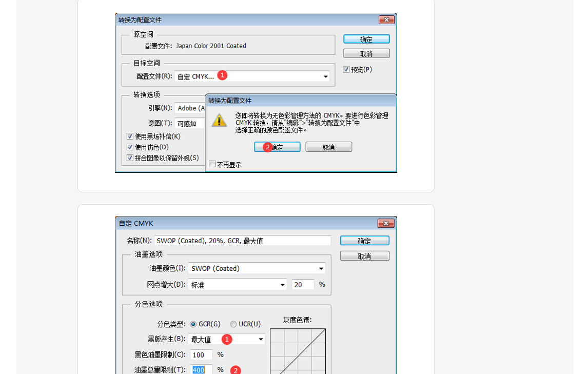Click 确定 in the 自定 CMYK dialog
The height and width of the screenshot is (374, 588).
point(364,240)
